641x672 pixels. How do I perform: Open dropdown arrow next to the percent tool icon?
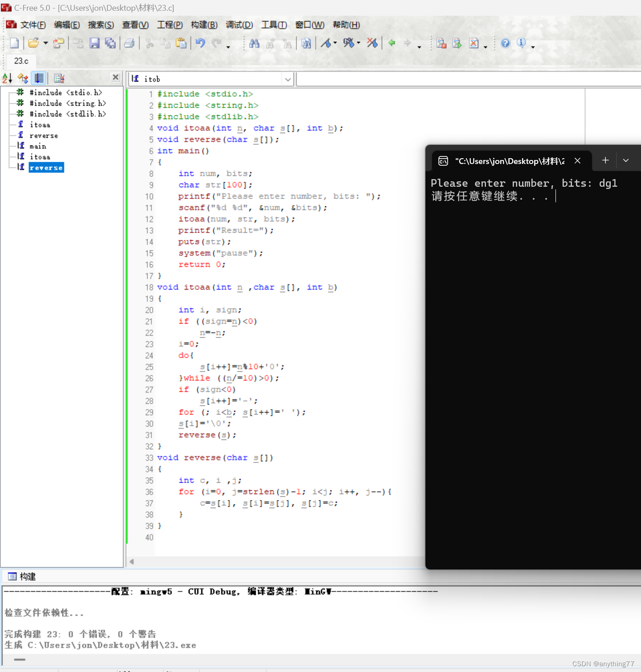point(358,43)
